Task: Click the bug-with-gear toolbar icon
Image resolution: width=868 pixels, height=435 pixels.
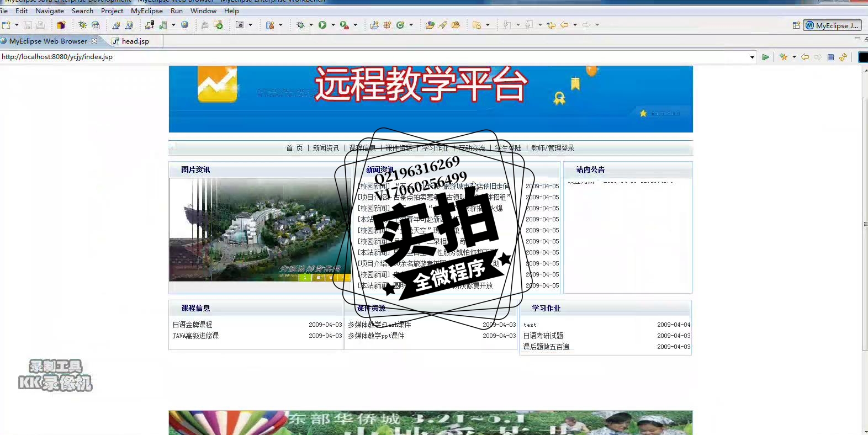Action: (82, 25)
